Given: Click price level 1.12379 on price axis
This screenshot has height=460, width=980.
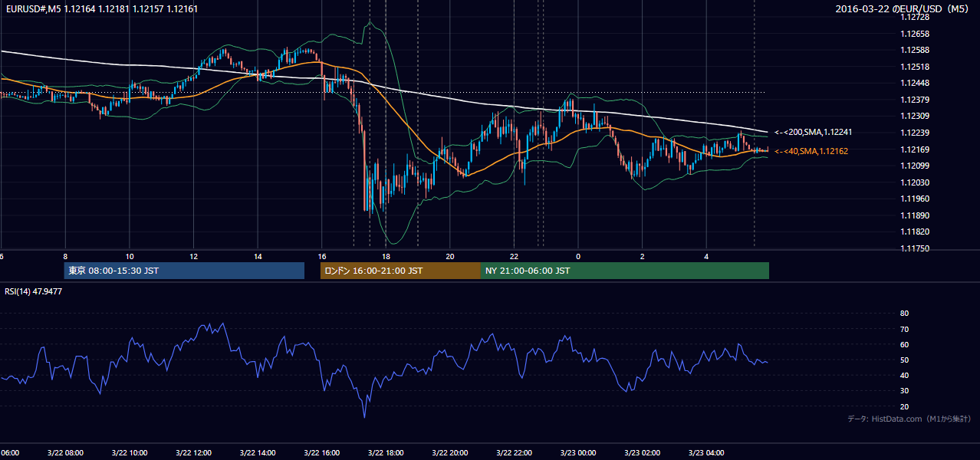Looking at the screenshot, I should coord(916,100).
